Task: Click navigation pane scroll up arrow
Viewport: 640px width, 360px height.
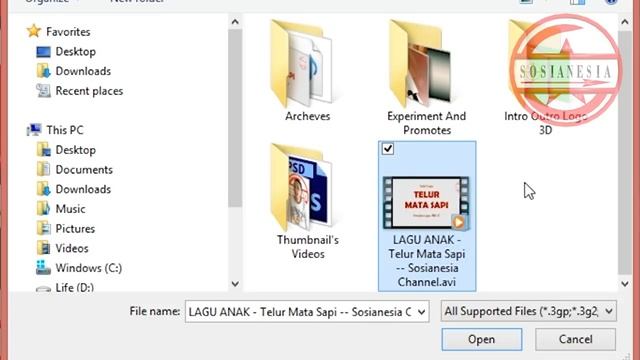Action: (235, 22)
